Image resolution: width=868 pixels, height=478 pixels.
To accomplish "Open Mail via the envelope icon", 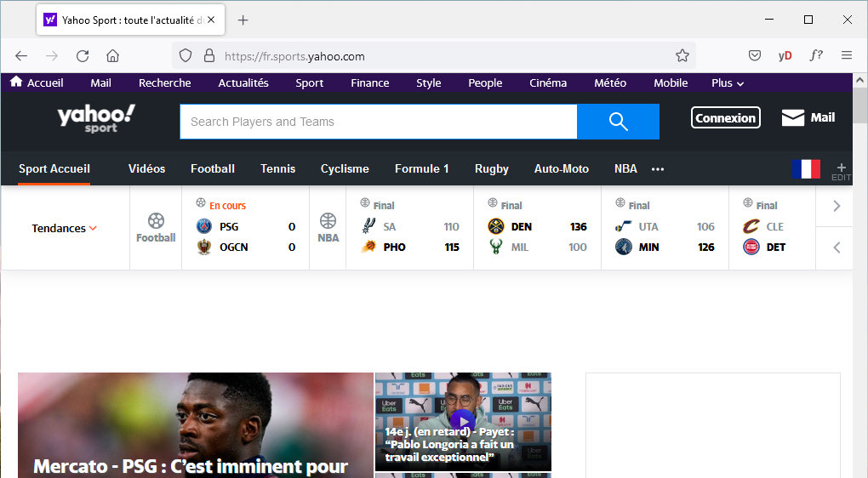I will pos(793,118).
